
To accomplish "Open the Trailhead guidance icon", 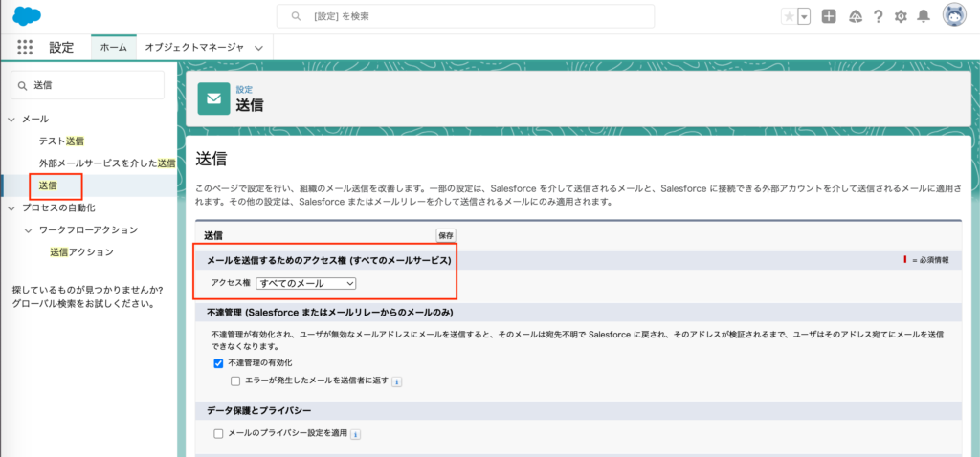I will [855, 16].
